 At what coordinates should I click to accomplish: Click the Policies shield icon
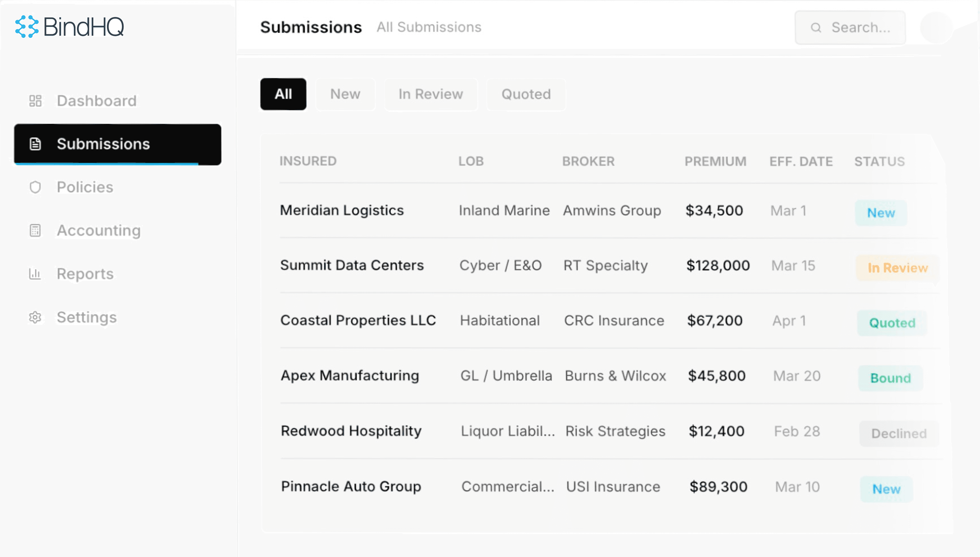tap(35, 187)
